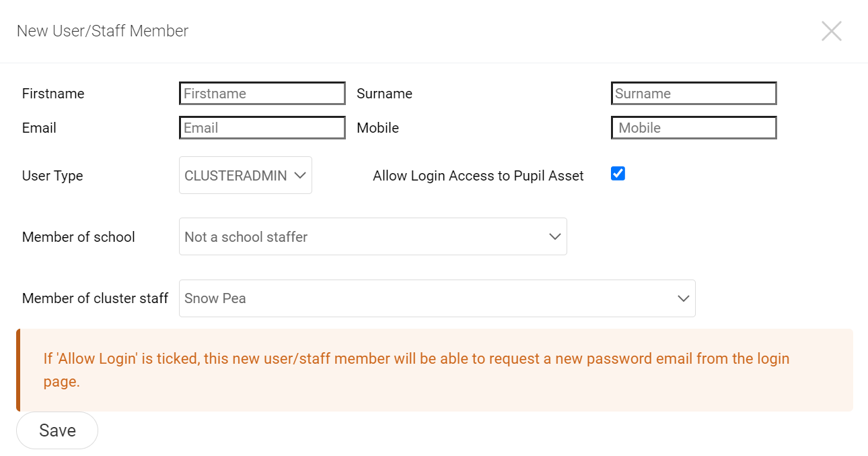Screen dimensions: 868x456
Task: Open the Snow Pea cluster staff dropdown
Action: pyautogui.click(x=437, y=298)
